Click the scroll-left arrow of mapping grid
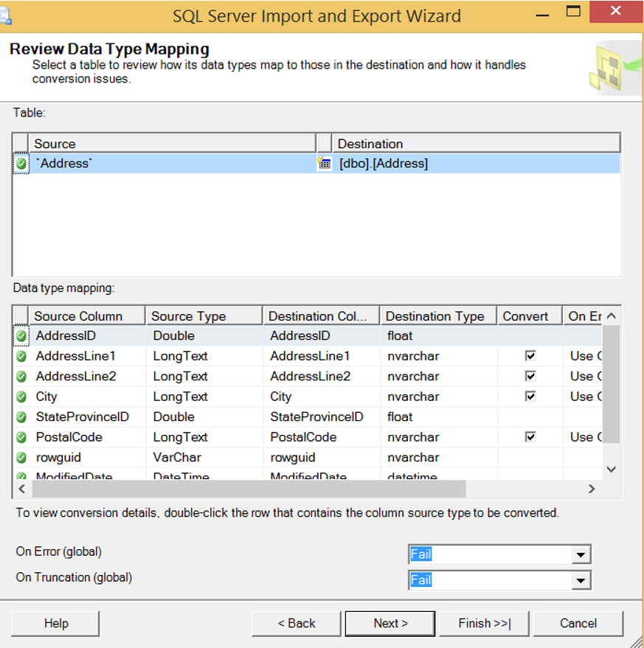644x648 pixels. coord(22,489)
